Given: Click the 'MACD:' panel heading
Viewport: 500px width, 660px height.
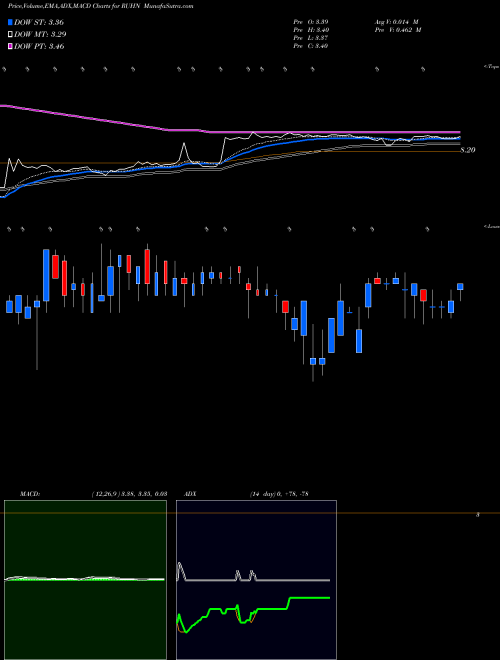Looking at the screenshot, I should coord(30,494).
